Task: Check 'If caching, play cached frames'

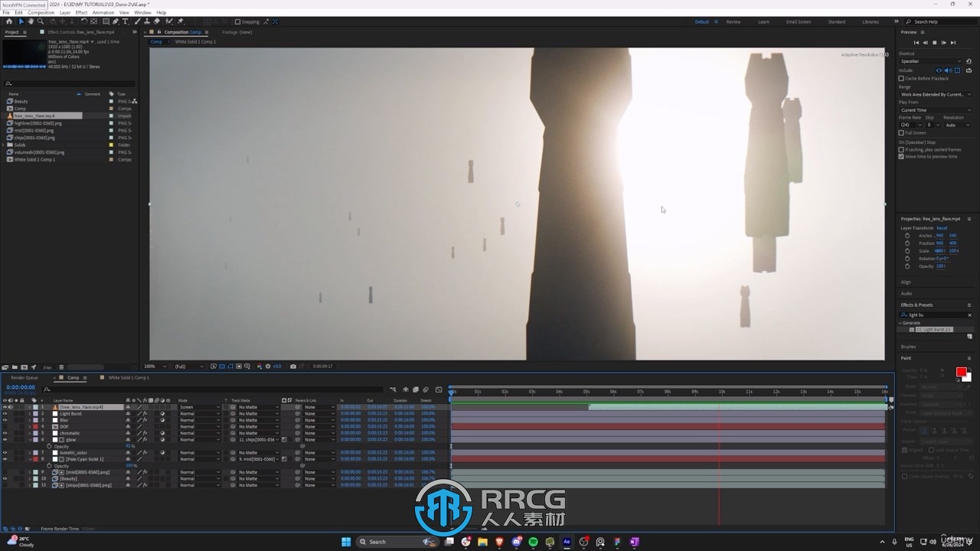Action: [x=901, y=150]
